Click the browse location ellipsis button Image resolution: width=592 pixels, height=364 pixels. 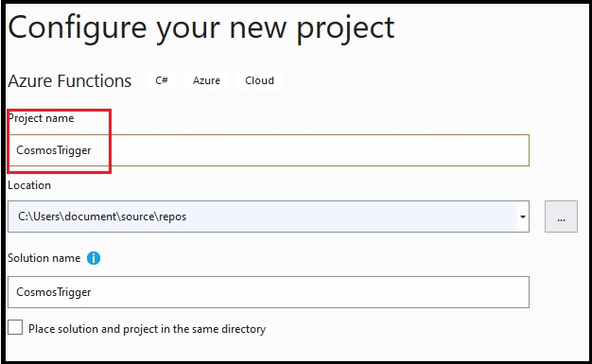tap(561, 217)
